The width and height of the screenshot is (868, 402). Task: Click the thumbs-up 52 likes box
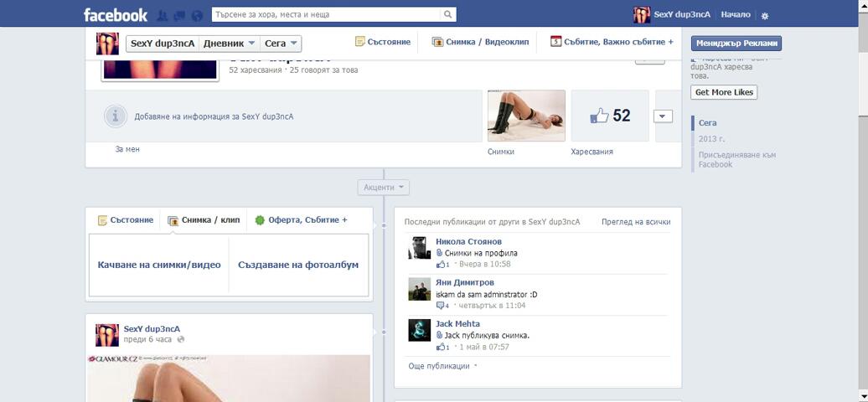tap(610, 116)
